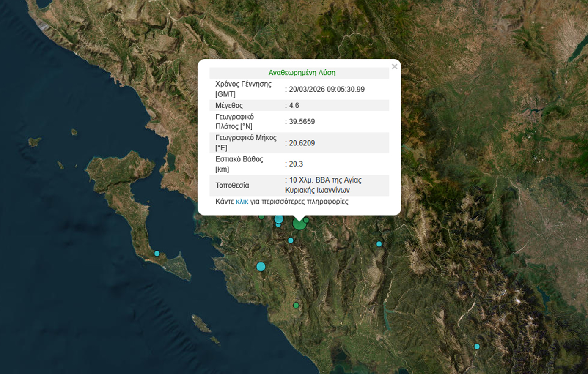This screenshot has width=588, height=374.
Task: Select the longitude value 20.6209
Action: [302, 143]
